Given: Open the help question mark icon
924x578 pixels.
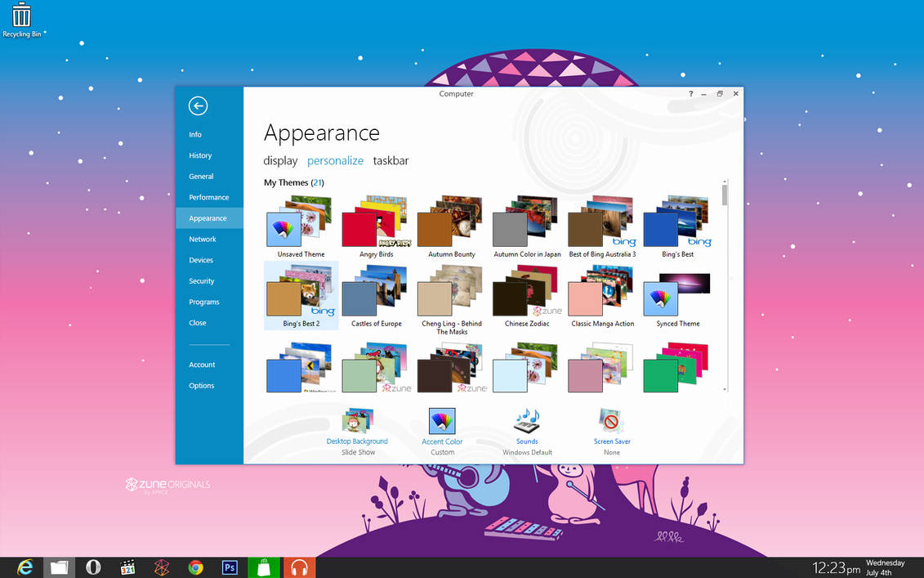Looking at the screenshot, I should coord(690,93).
